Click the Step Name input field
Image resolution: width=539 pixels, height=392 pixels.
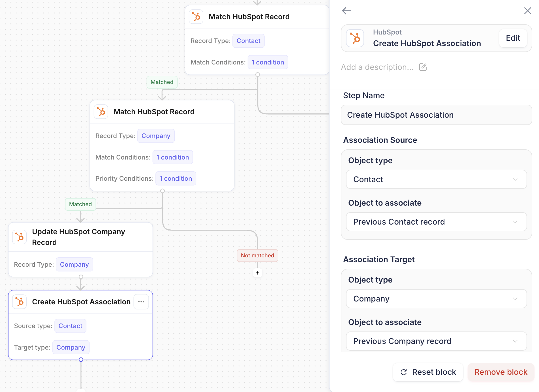(x=436, y=115)
